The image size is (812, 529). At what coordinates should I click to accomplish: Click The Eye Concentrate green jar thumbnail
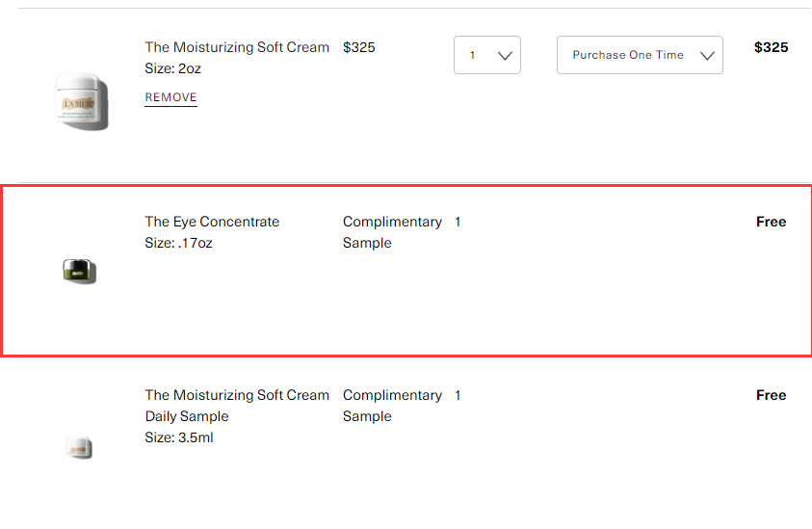coord(79,272)
